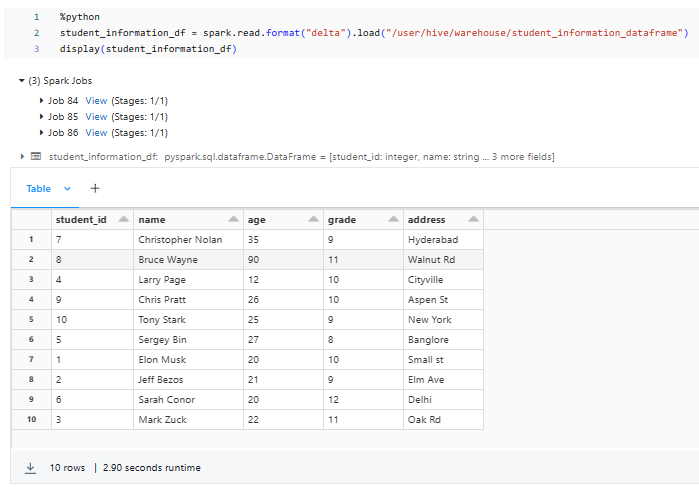Collapse the (3) Spark Jobs section
The height and width of the screenshot is (487, 699).
(22, 80)
